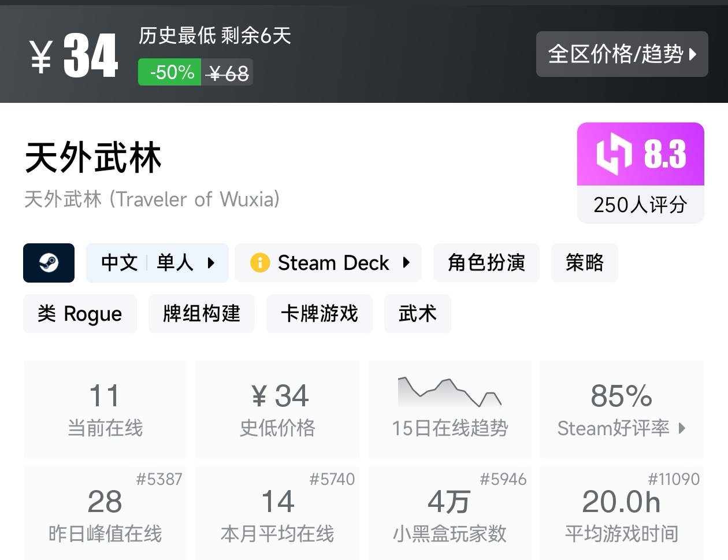728x560 pixels.
Task: View the 250人评分 rating count
Action: coord(640,205)
